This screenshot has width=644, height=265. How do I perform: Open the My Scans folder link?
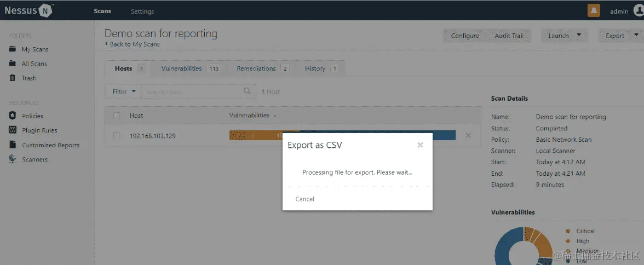(x=35, y=49)
